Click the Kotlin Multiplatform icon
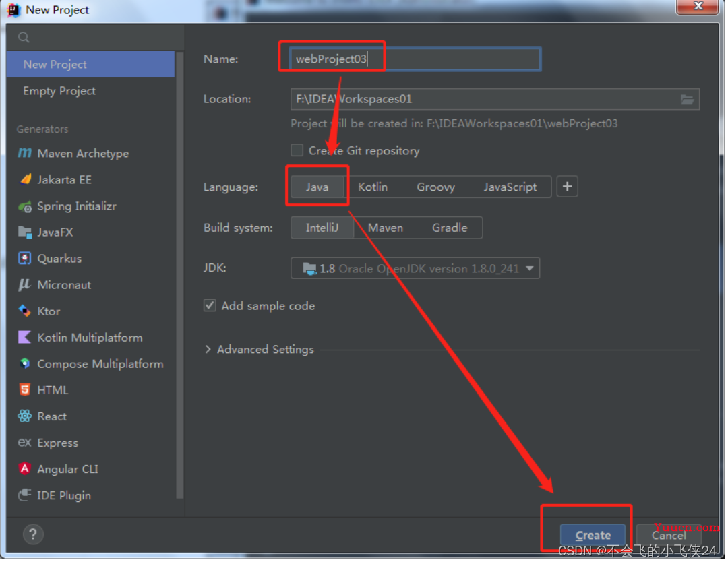Screen dimensions: 728x564 (25, 338)
